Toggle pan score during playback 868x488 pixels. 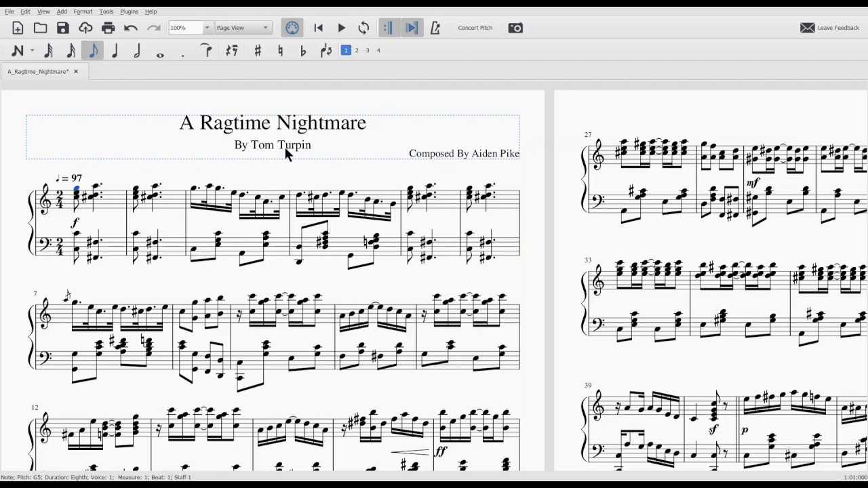(411, 28)
